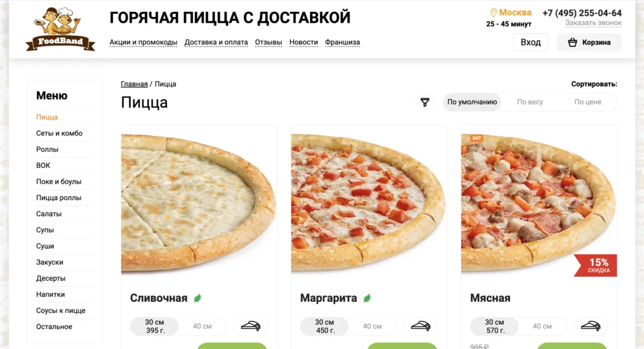Open the Корзина cart button
The width and height of the screenshot is (644, 349).
coord(589,42)
